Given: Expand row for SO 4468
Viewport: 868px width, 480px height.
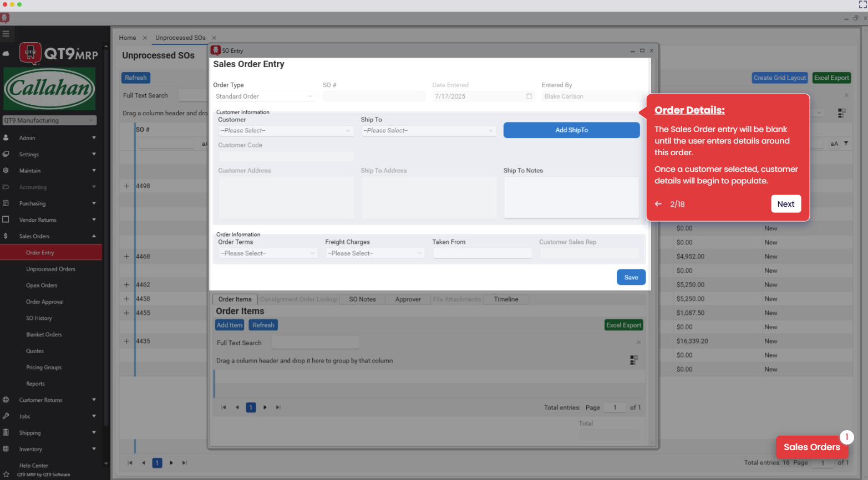Looking at the screenshot, I should pos(126,257).
